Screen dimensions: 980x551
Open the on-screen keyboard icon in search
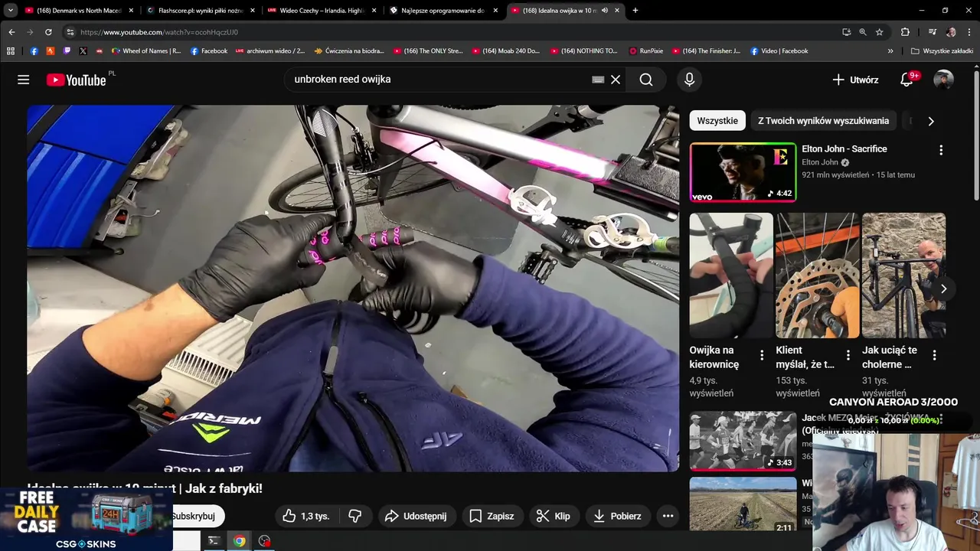tap(598, 80)
